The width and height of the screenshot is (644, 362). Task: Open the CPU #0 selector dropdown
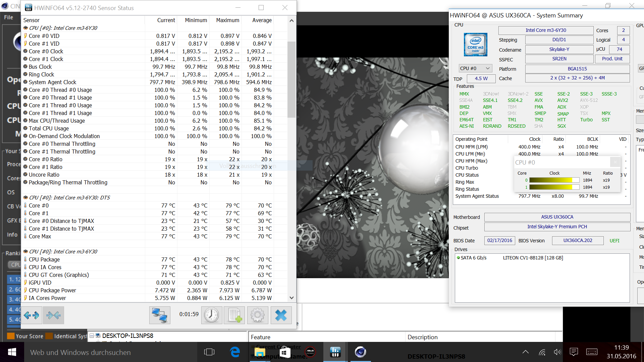click(x=475, y=68)
